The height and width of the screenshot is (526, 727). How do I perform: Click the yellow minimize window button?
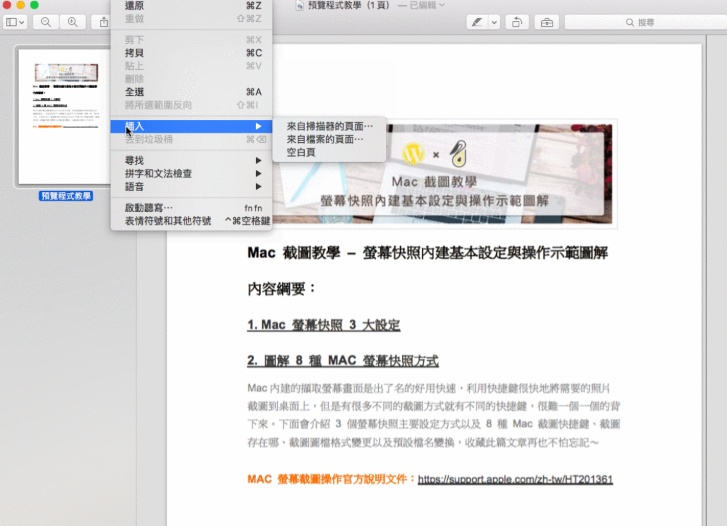(20, 5)
